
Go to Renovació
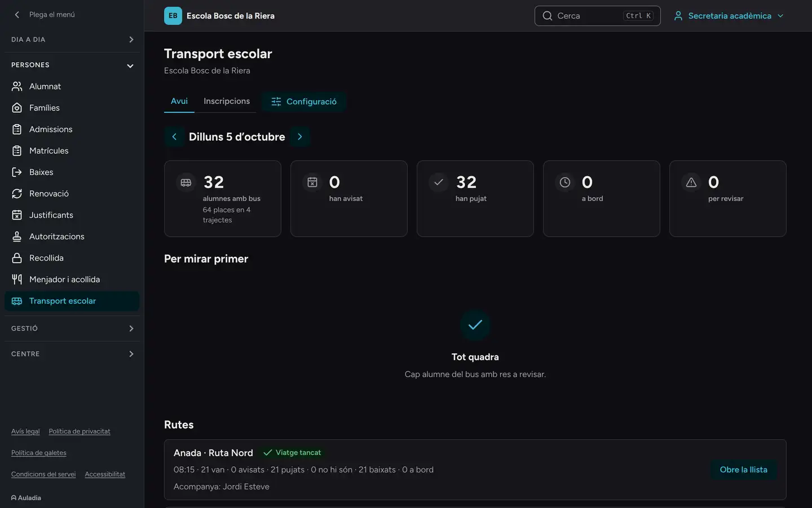(x=72, y=194)
